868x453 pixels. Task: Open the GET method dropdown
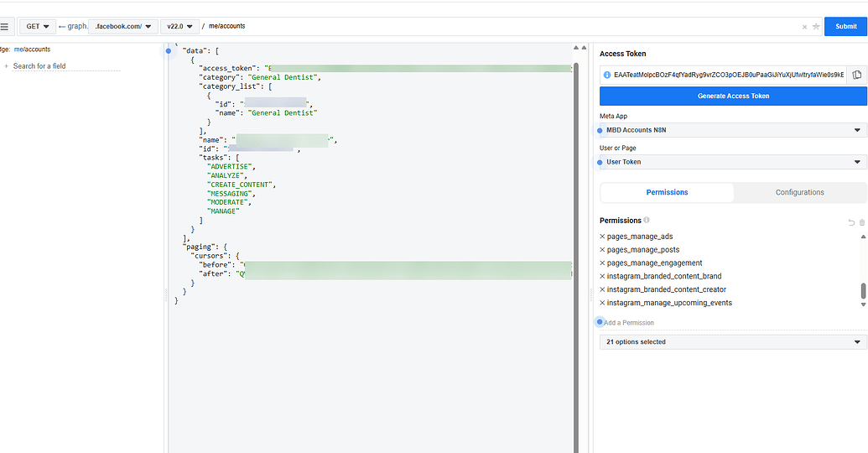coord(38,27)
